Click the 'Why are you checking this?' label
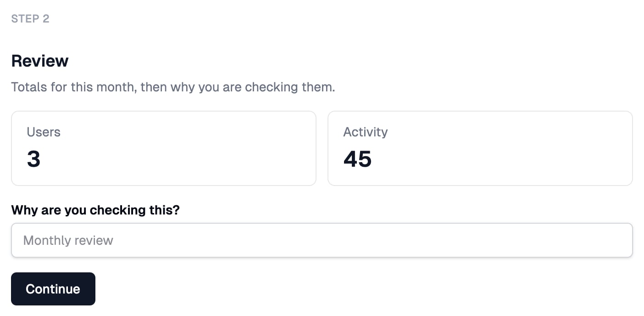 [x=95, y=210]
